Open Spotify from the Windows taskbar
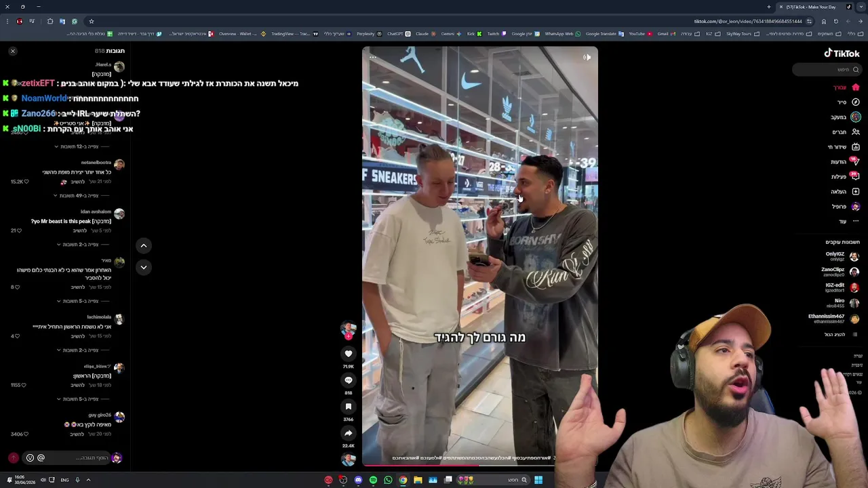This screenshot has width=868, height=488. click(x=373, y=480)
